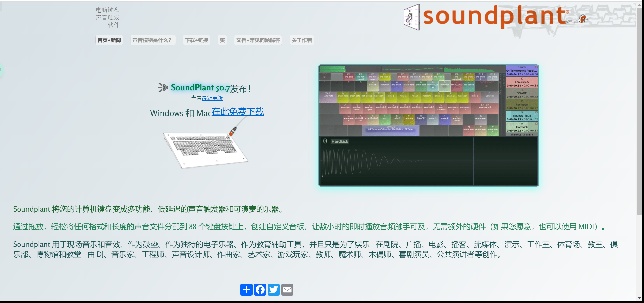Open more sharing options with the plus icon
The image size is (644, 303).
tap(246, 290)
